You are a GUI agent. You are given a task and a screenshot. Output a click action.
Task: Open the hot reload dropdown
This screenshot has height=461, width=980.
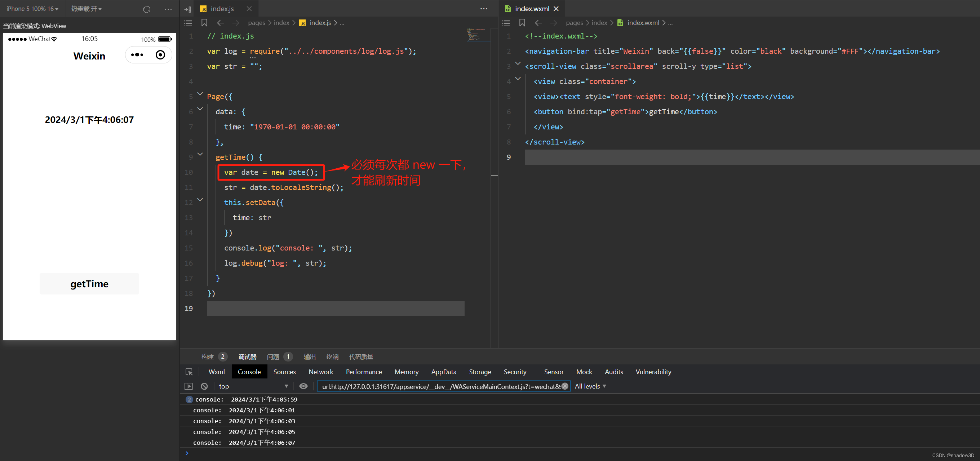[87, 9]
